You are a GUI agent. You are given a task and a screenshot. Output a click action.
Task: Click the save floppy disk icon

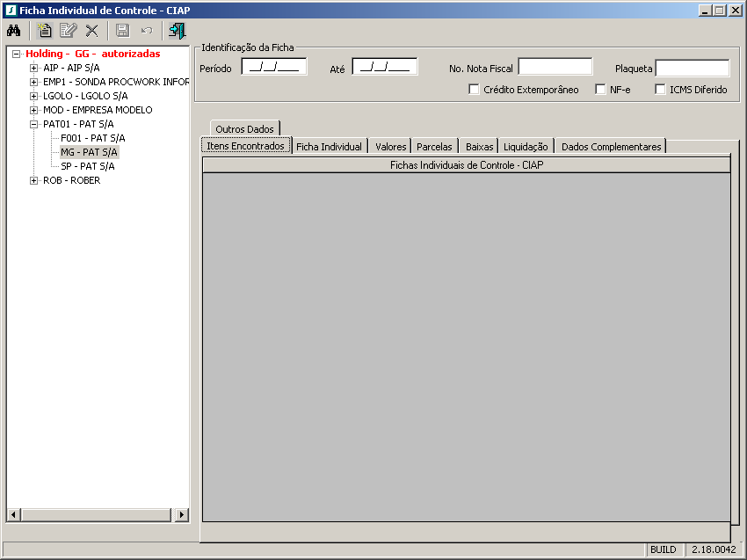pos(122,31)
